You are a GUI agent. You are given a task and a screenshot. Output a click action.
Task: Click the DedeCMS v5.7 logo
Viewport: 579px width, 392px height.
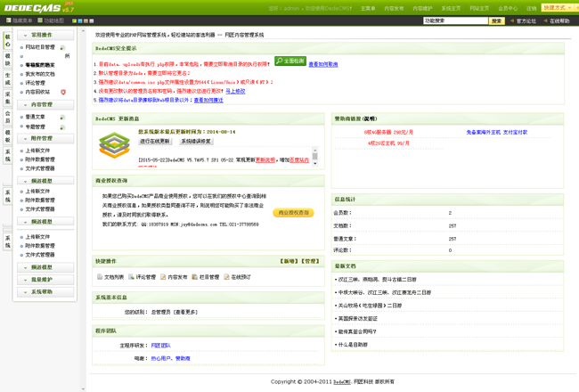click(x=39, y=7)
